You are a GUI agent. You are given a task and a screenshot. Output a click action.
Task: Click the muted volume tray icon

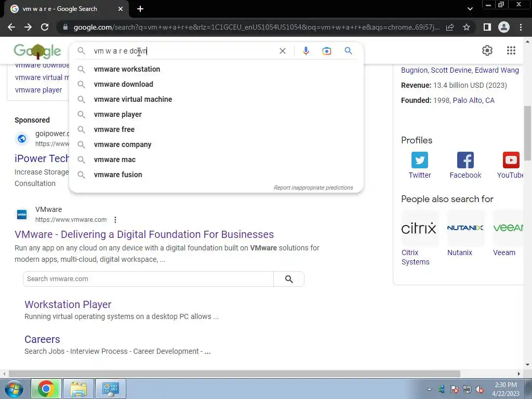(480, 390)
